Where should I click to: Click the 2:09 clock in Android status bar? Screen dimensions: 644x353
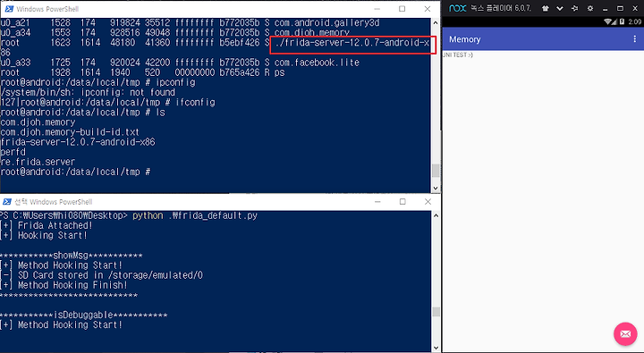634,21
